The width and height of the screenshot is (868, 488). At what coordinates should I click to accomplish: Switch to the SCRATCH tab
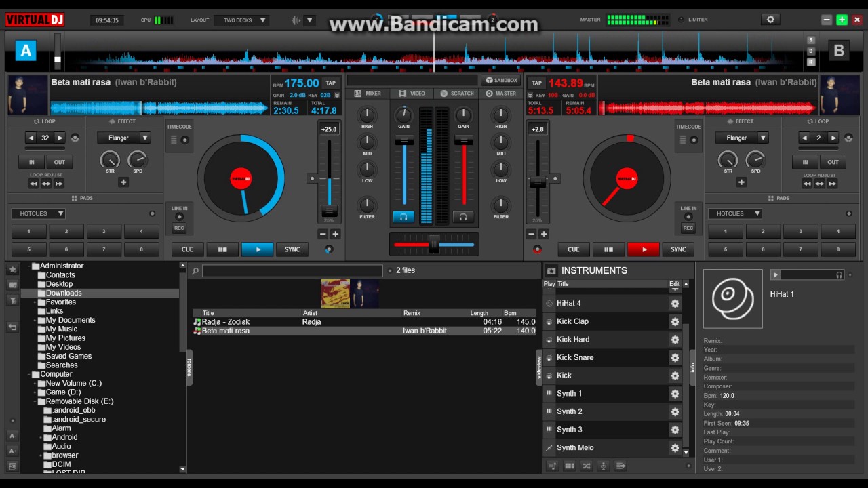click(x=457, y=94)
